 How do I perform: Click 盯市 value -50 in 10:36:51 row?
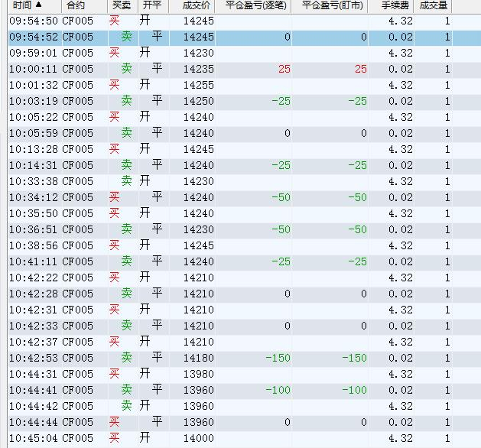(x=358, y=229)
